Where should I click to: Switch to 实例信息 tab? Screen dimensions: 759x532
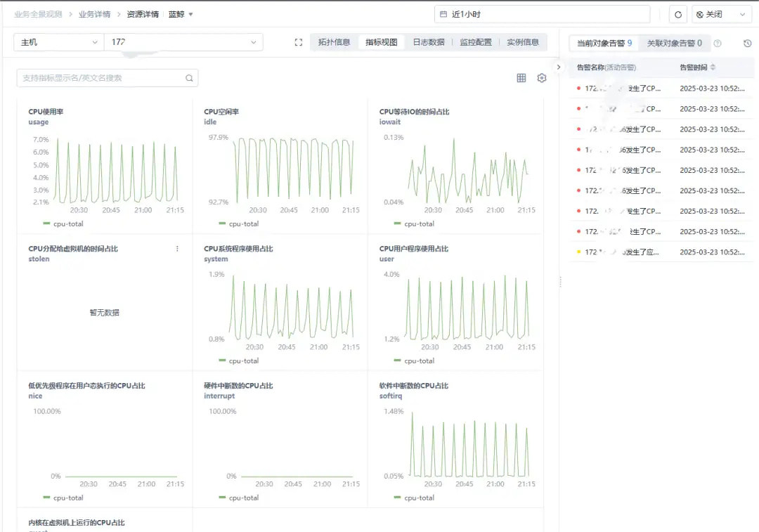pos(523,42)
